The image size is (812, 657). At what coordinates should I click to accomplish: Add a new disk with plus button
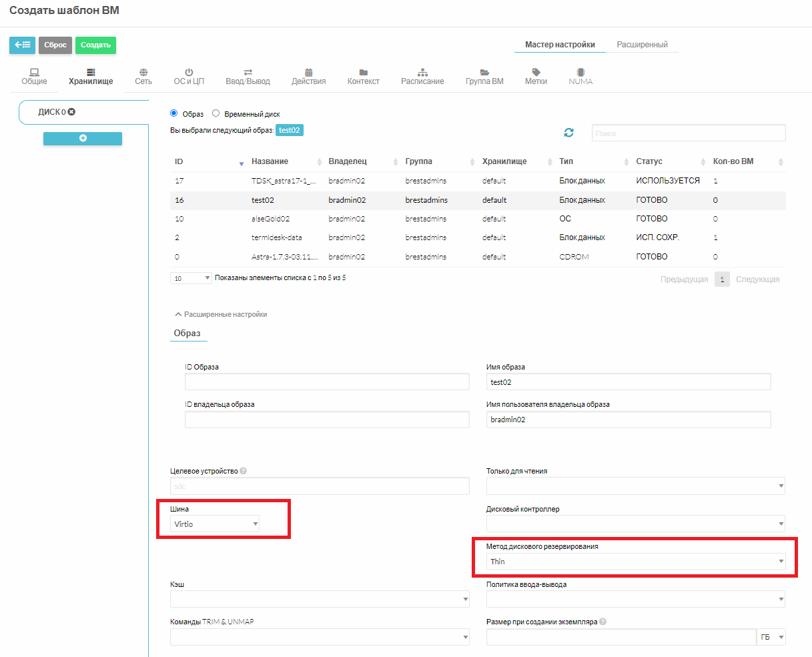(83, 138)
